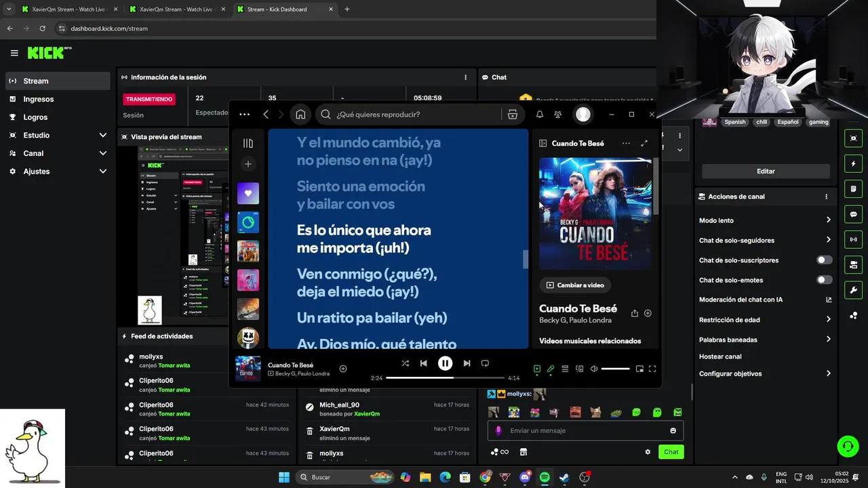Image resolution: width=868 pixels, height=488 pixels.
Task: Open Now Playing panel more options
Action: (626, 143)
